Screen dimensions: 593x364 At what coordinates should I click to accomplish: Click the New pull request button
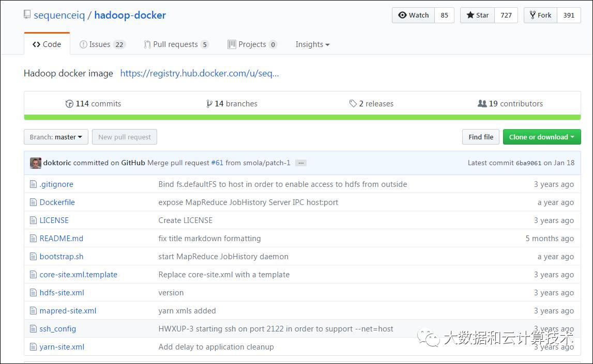125,137
